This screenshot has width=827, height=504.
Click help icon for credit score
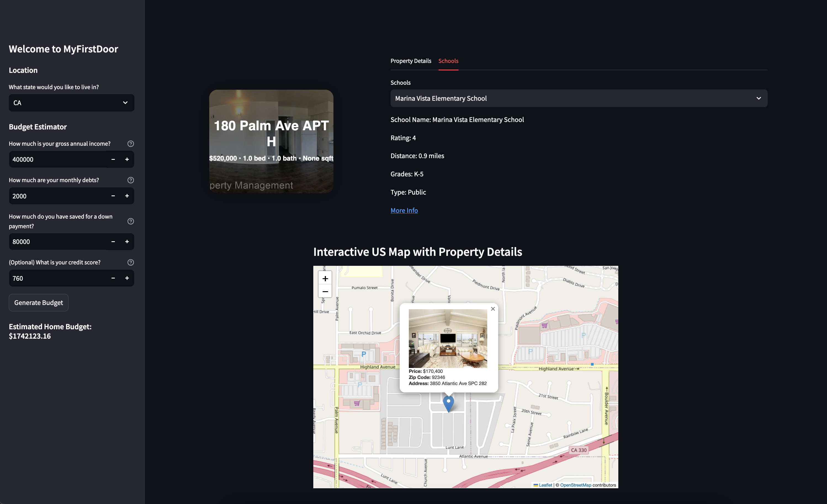(131, 262)
